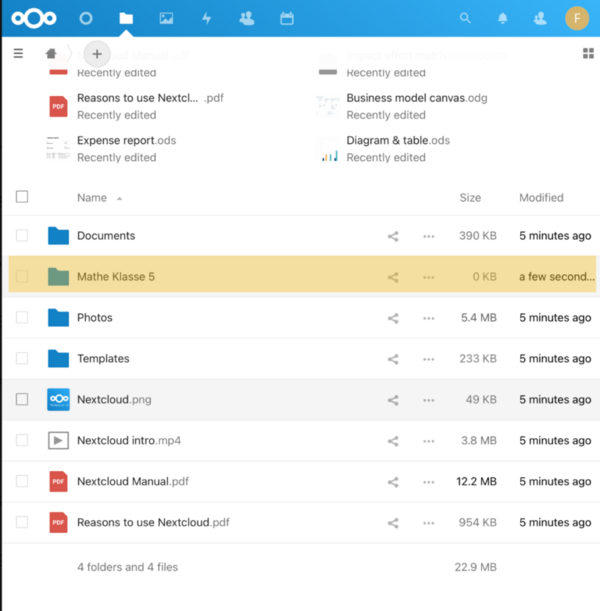The image size is (600, 611).
Task: Play Nextcloud intro.mp4
Action: (129, 440)
